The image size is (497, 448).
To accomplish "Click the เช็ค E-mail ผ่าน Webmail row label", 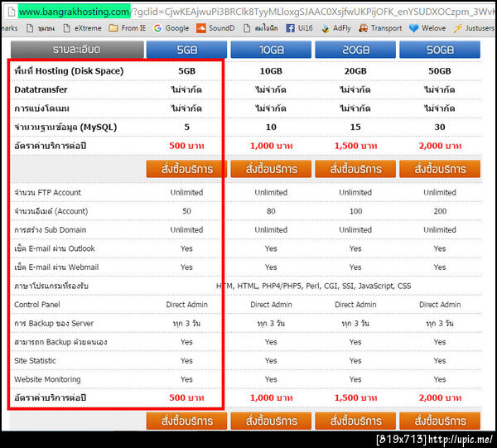I will (x=56, y=267).
